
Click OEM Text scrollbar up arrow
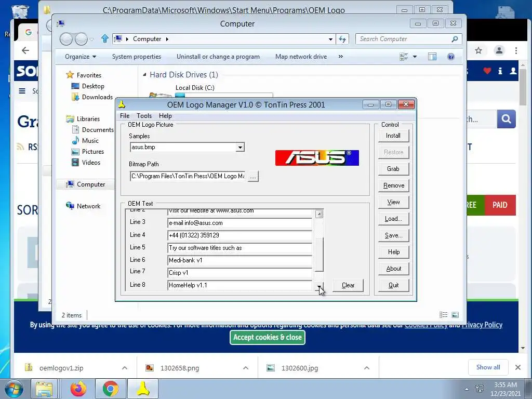click(319, 214)
